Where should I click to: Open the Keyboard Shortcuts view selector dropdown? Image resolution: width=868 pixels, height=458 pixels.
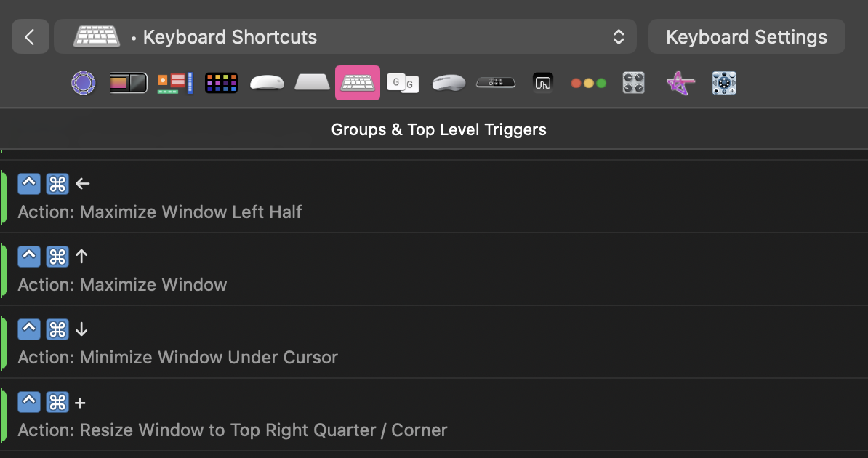617,36
